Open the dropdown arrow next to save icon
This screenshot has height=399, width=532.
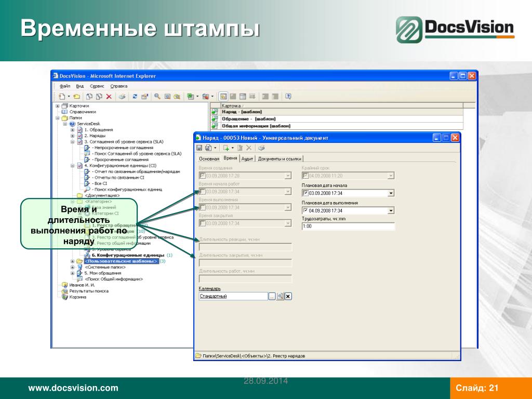(x=215, y=148)
